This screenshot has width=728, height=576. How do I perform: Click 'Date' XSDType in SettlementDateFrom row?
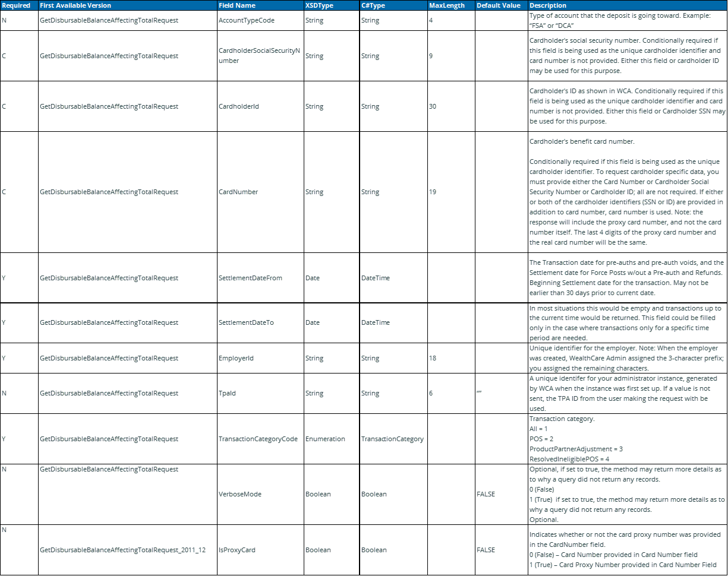point(331,278)
